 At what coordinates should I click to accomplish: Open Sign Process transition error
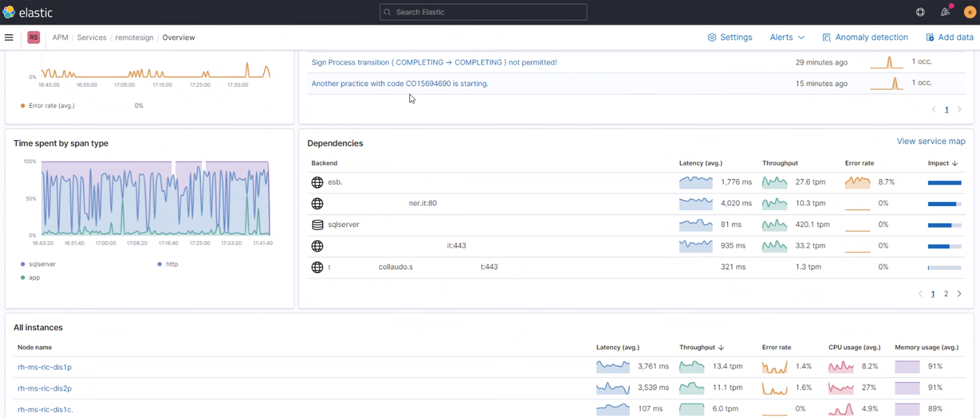pyautogui.click(x=434, y=62)
